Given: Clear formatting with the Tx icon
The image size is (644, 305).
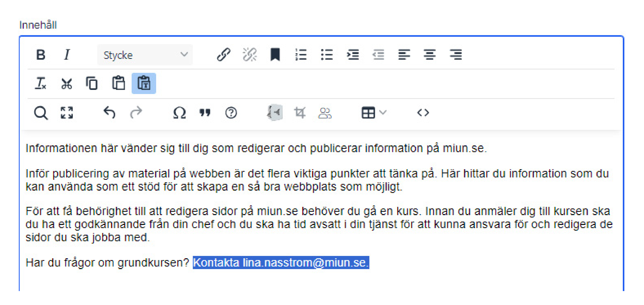Looking at the screenshot, I should [41, 83].
